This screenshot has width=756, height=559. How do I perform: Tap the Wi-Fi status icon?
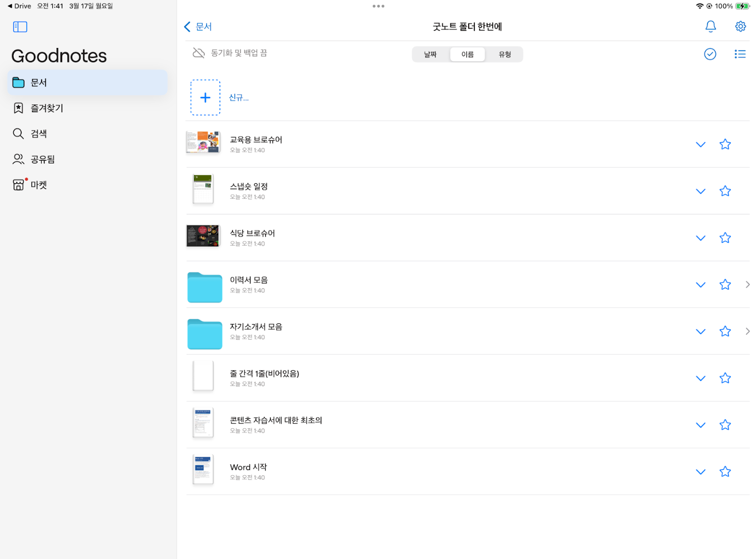700,6
